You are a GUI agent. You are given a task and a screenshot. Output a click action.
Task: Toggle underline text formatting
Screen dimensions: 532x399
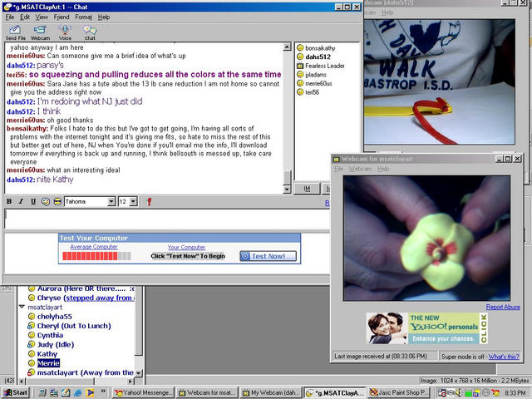33,201
